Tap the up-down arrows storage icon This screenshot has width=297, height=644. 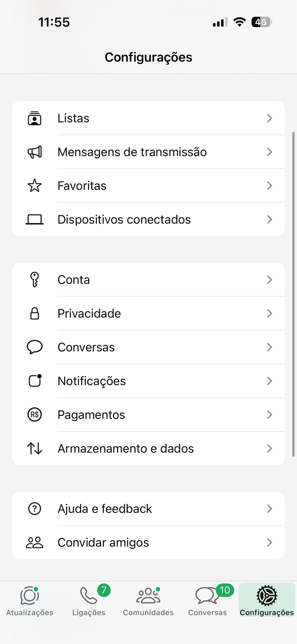point(35,449)
